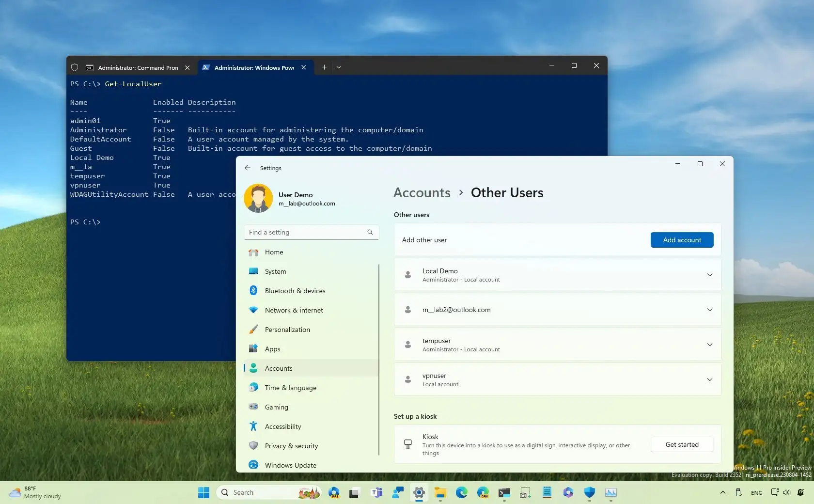
Task: Click the Task Manager icon on taskbar
Action: tap(611, 492)
